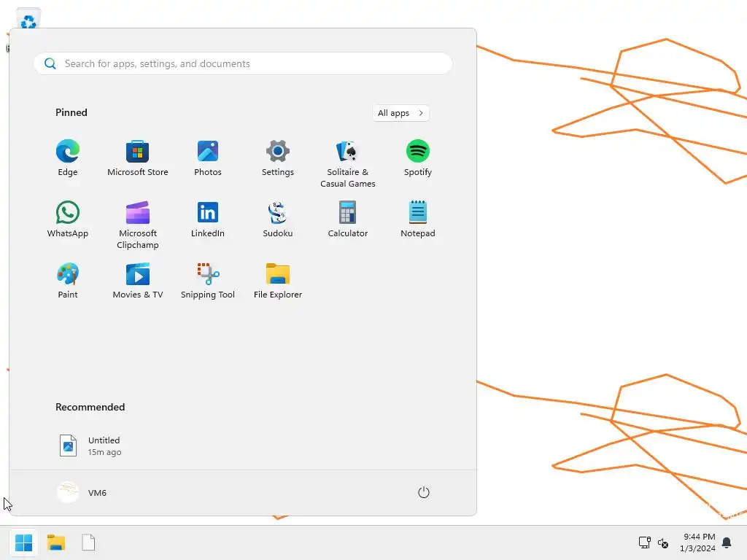
Task: Click the Start button on taskbar
Action: tap(24, 542)
